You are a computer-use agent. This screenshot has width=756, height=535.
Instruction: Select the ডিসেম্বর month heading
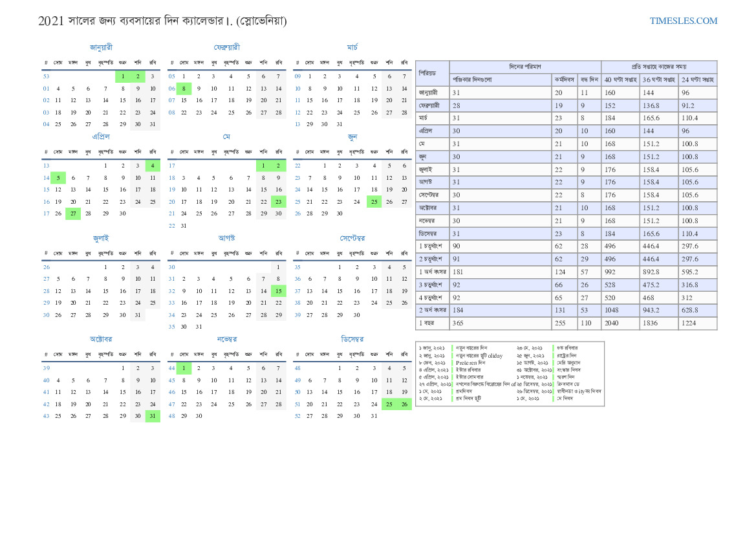352,339
